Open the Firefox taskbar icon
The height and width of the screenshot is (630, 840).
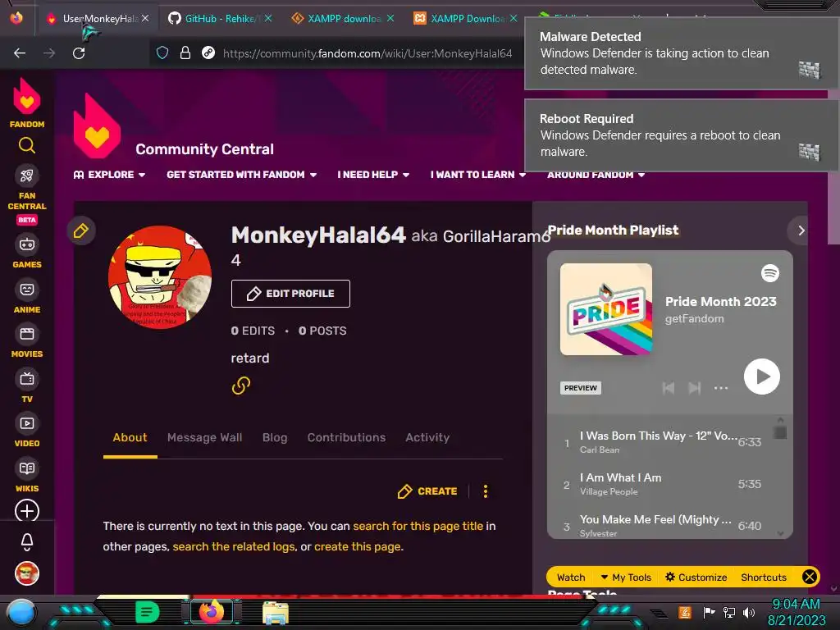pyautogui.click(x=211, y=611)
